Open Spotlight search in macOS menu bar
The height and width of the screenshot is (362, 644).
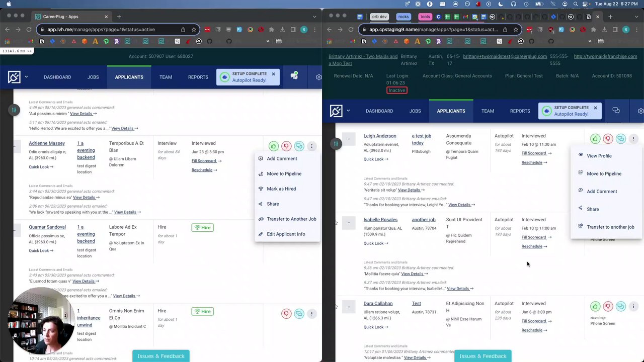pyautogui.click(x=576, y=4)
